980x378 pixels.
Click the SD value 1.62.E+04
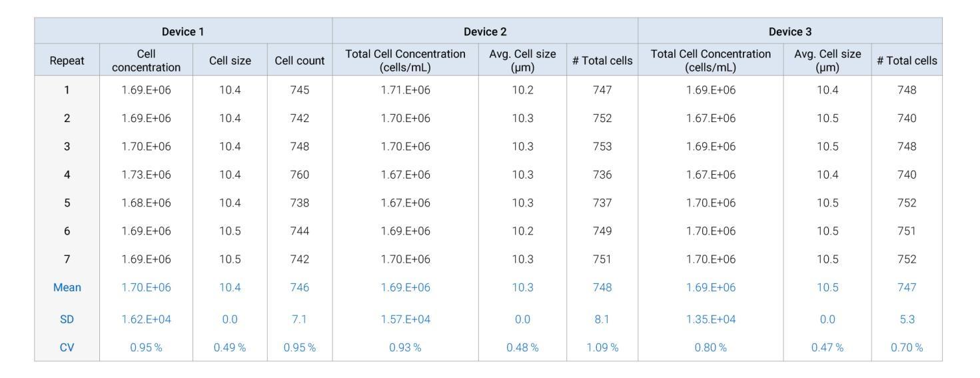tap(146, 319)
